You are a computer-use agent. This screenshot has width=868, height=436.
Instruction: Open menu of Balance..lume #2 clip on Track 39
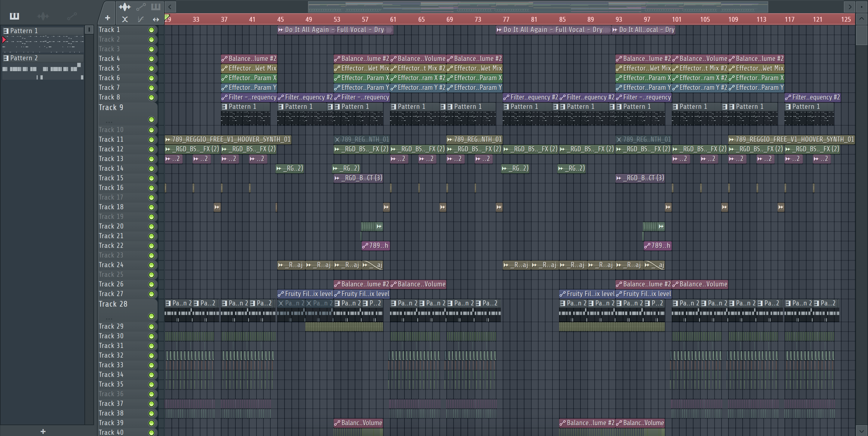[562, 423]
